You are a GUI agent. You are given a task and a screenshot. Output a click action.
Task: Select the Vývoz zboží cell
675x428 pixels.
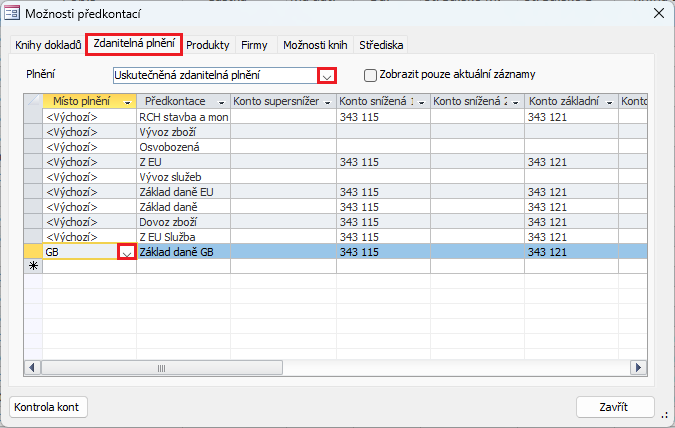184,132
